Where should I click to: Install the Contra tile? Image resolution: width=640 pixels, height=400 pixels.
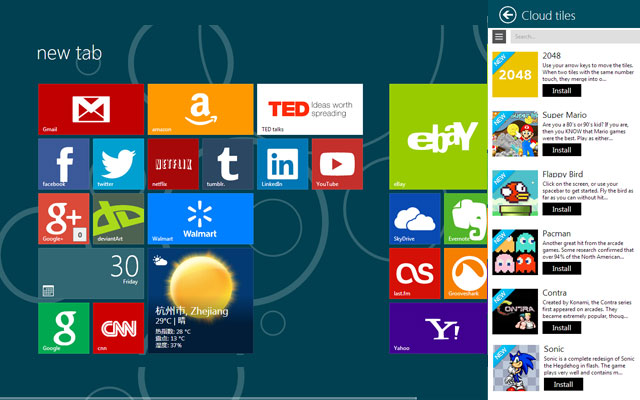pyautogui.click(x=562, y=327)
